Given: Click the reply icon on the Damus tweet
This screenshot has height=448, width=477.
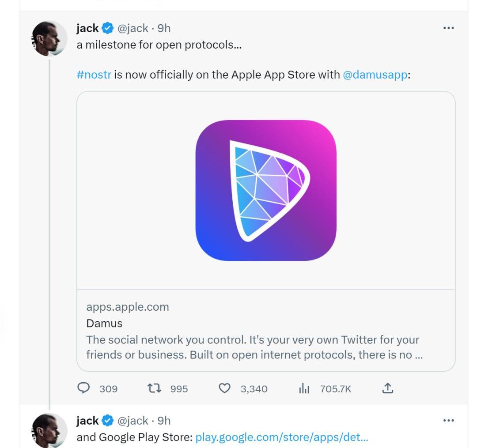Looking at the screenshot, I should pyautogui.click(x=83, y=388).
